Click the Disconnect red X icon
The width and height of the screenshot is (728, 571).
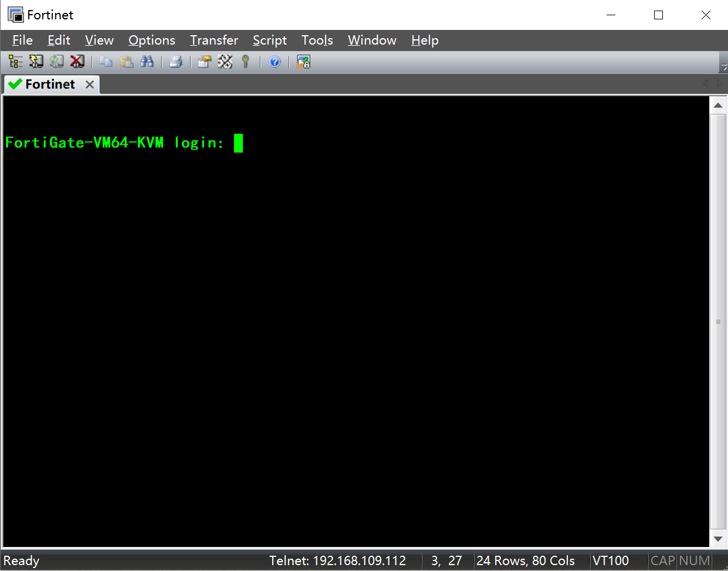pos(77,62)
